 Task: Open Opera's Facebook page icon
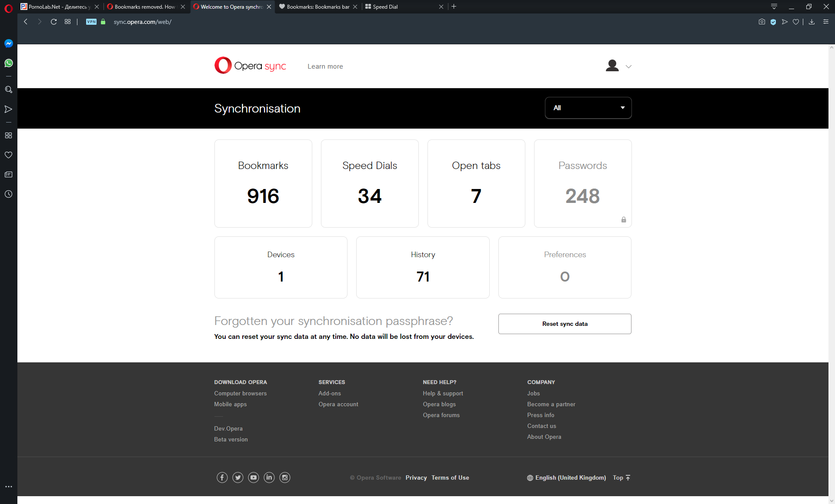click(222, 477)
